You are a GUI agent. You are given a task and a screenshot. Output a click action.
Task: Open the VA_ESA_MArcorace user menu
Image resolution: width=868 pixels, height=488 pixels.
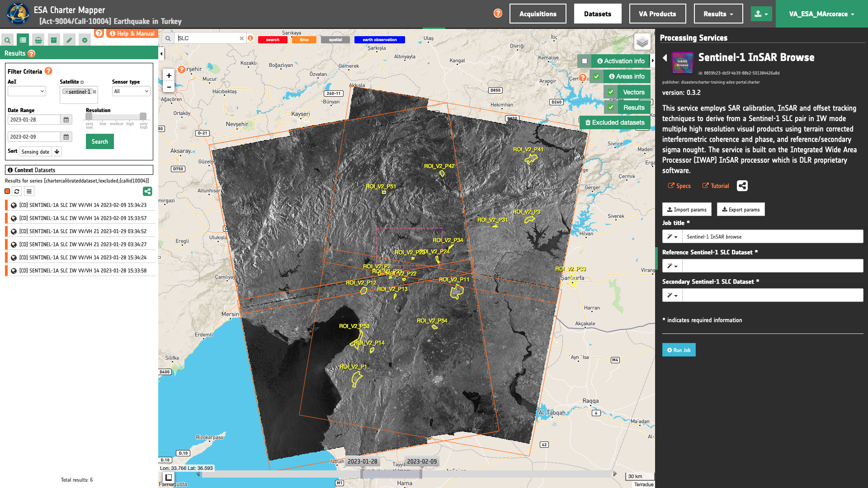[821, 14]
